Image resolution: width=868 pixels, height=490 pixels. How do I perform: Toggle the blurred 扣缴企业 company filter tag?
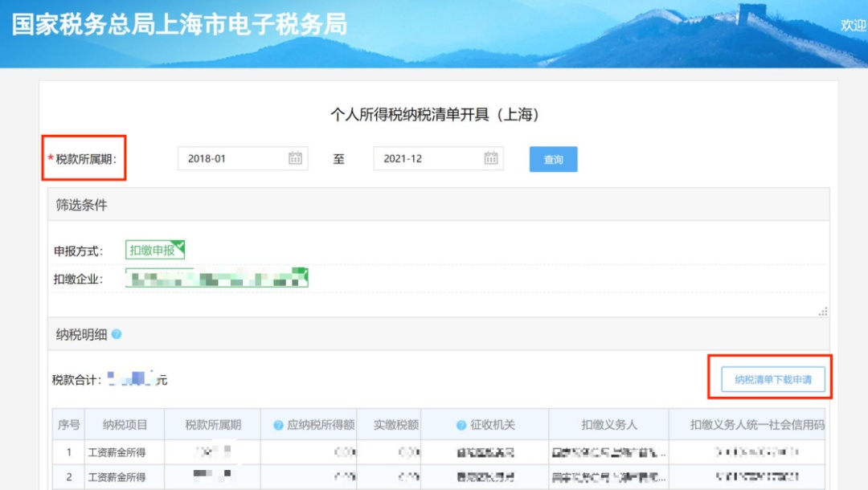pyautogui.click(x=217, y=279)
